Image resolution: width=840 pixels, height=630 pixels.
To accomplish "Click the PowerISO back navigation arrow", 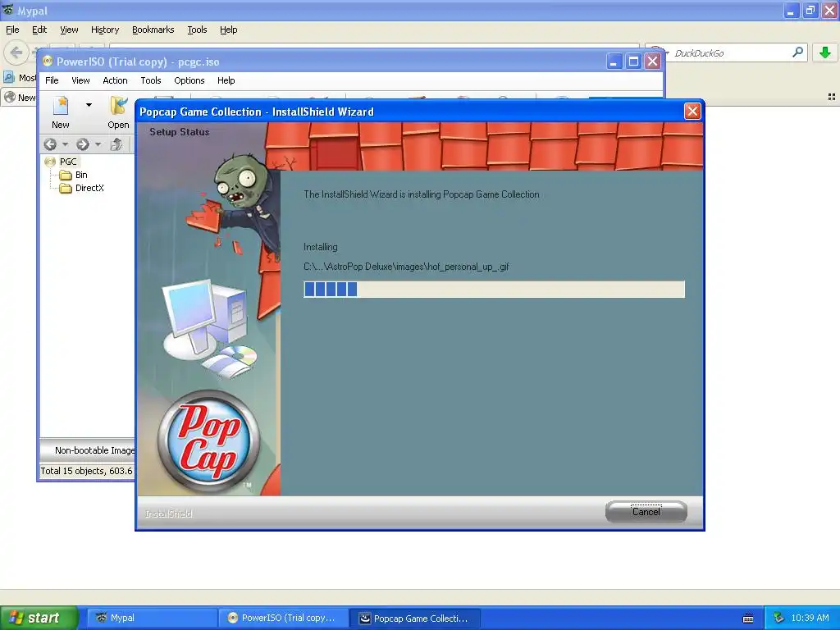I will pyautogui.click(x=50, y=144).
